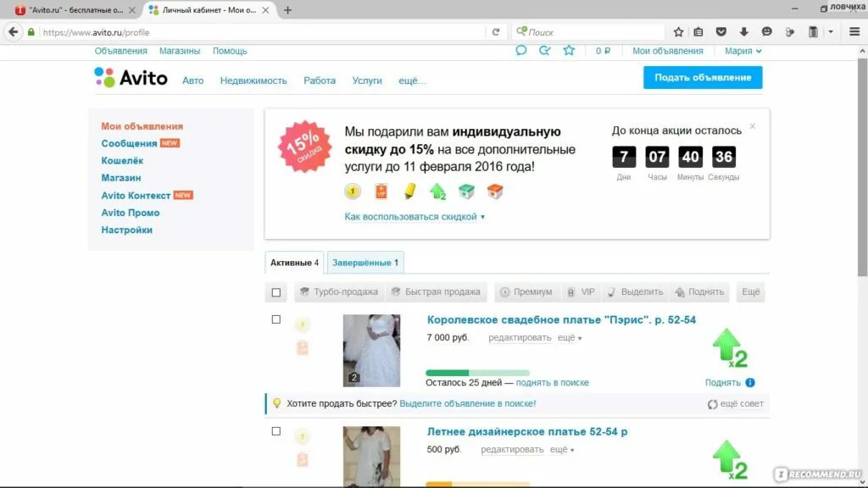Open 'Мои объявления' link in top header

(668, 50)
